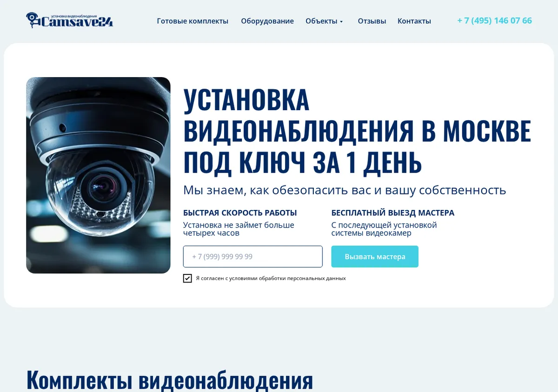
Task: Click the text Установка не займет больше четырех часов
Action: point(239,229)
